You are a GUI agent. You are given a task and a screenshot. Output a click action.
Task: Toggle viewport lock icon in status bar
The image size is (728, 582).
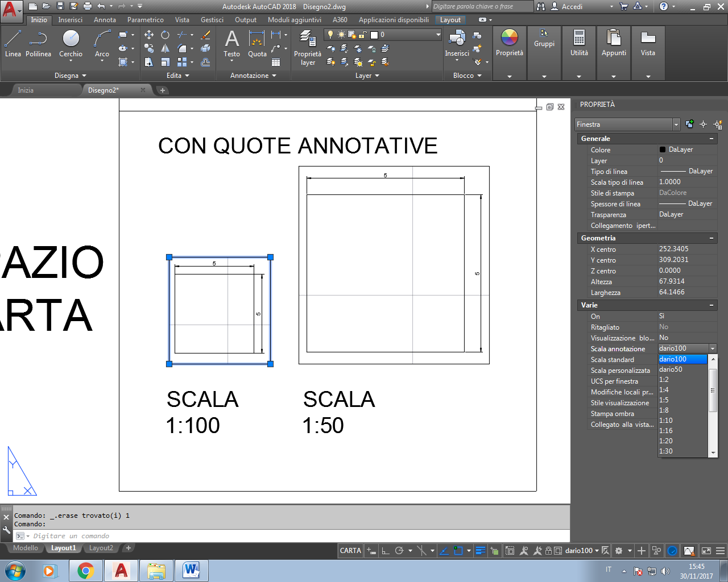(549, 551)
